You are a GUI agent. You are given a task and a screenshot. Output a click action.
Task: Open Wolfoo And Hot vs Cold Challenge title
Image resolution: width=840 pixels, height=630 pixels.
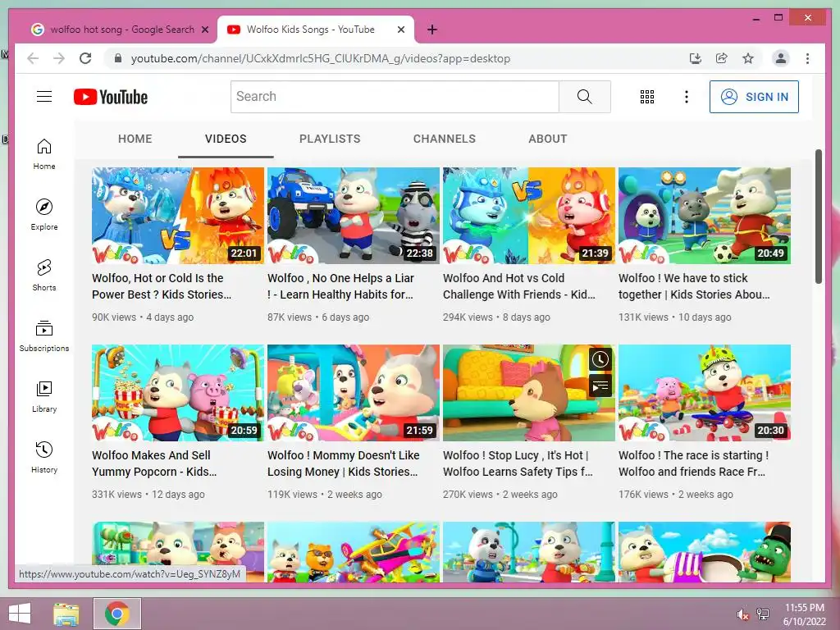pos(518,286)
